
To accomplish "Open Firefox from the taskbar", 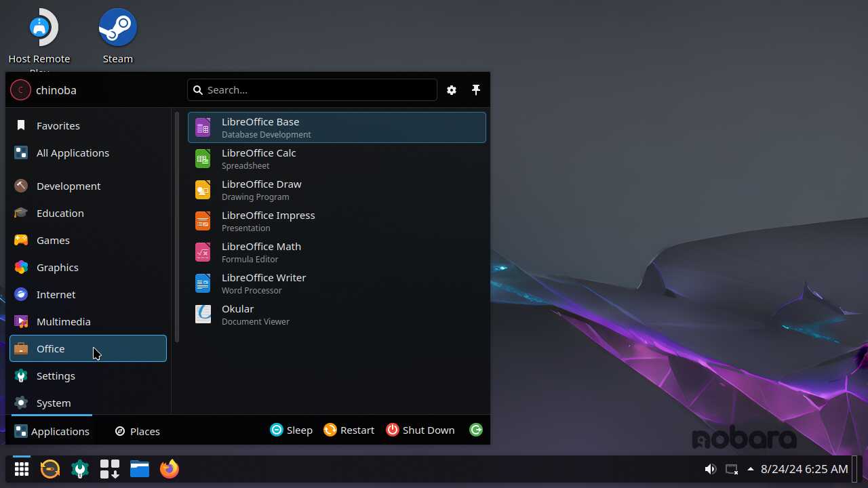I will 170,468.
